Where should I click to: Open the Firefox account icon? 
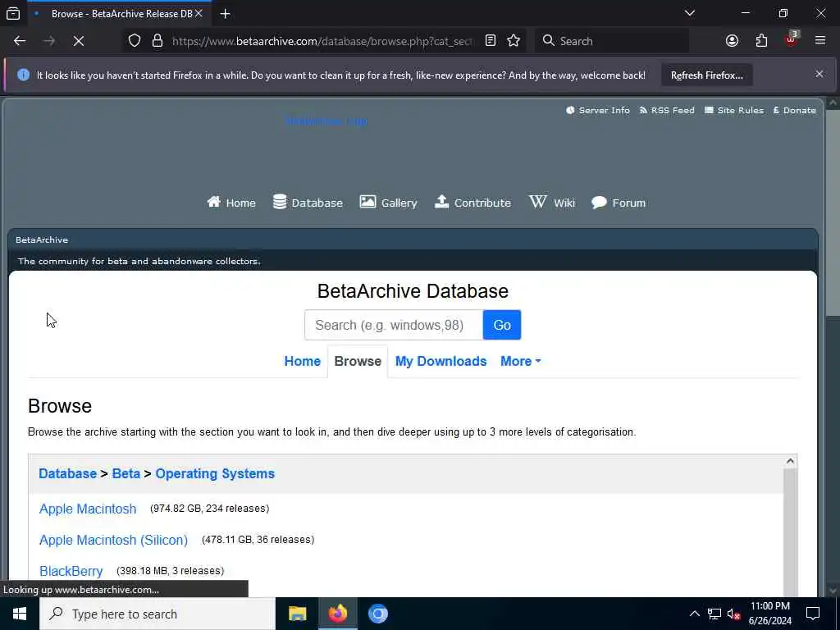point(732,41)
